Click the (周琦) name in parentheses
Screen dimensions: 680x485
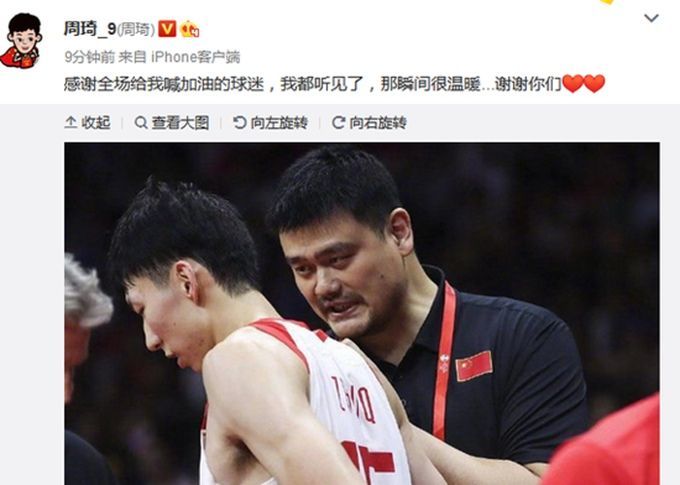(136, 29)
